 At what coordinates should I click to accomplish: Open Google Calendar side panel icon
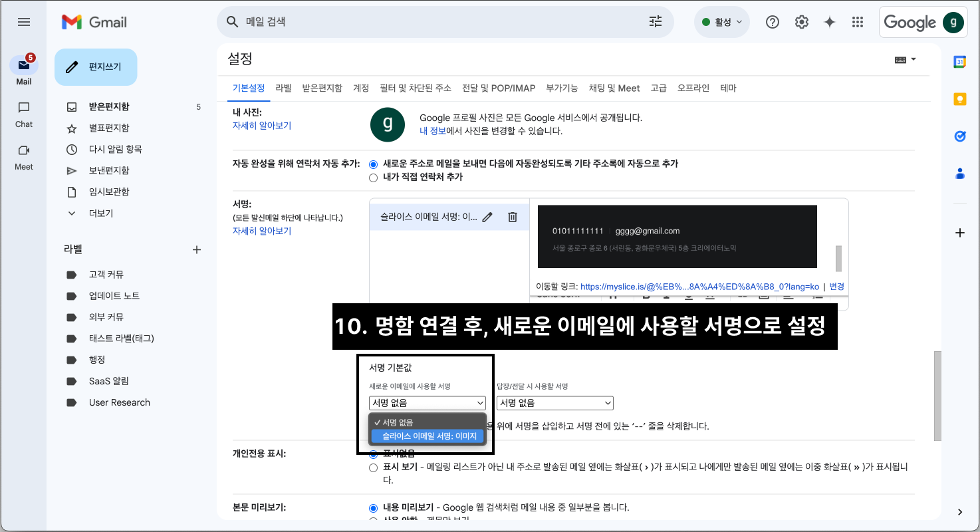click(x=959, y=62)
